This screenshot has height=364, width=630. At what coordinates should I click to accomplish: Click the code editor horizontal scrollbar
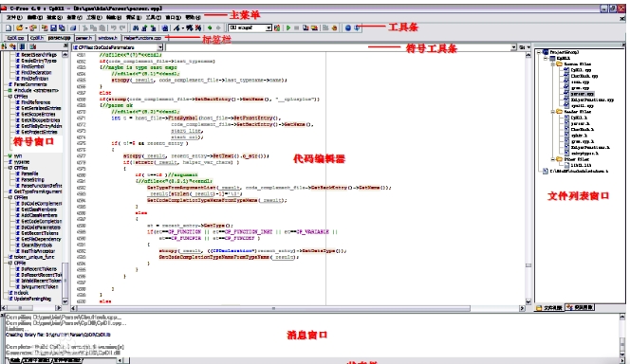click(298, 308)
